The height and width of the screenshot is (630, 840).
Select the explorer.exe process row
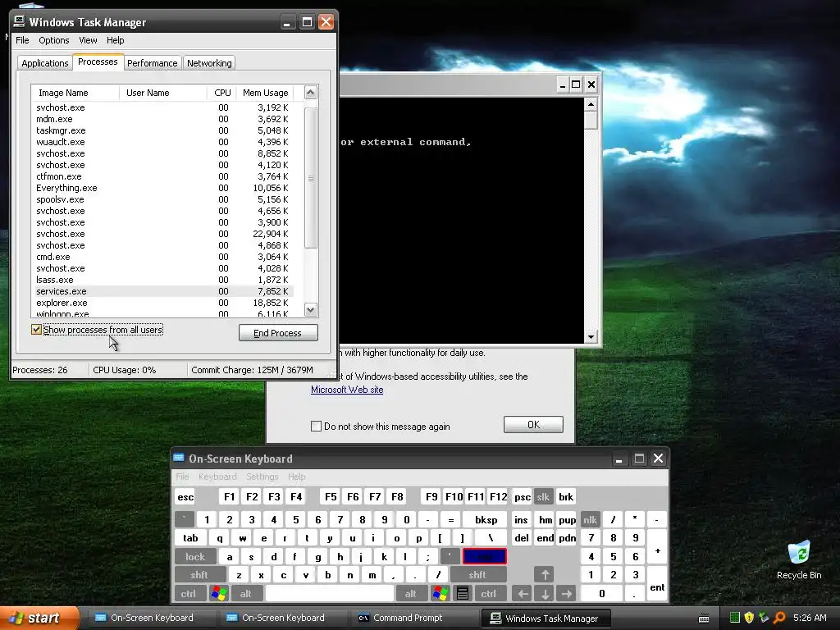[x=163, y=303]
